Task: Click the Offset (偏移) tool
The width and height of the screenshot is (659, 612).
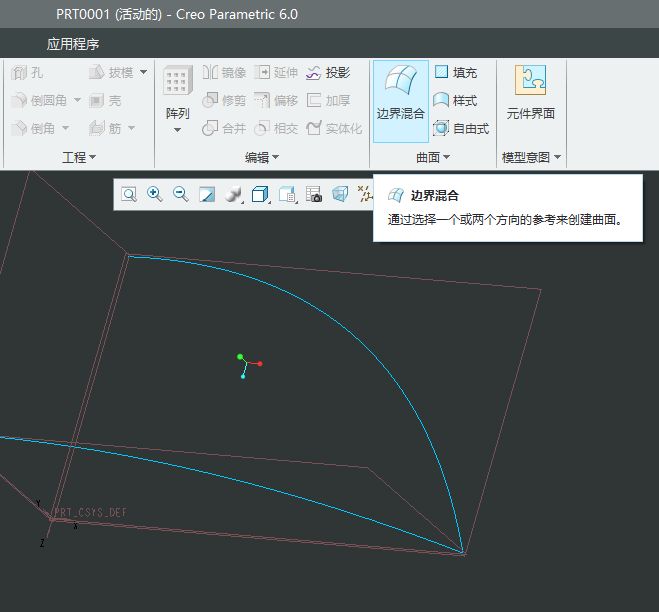Action: pyautogui.click(x=276, y=100)
